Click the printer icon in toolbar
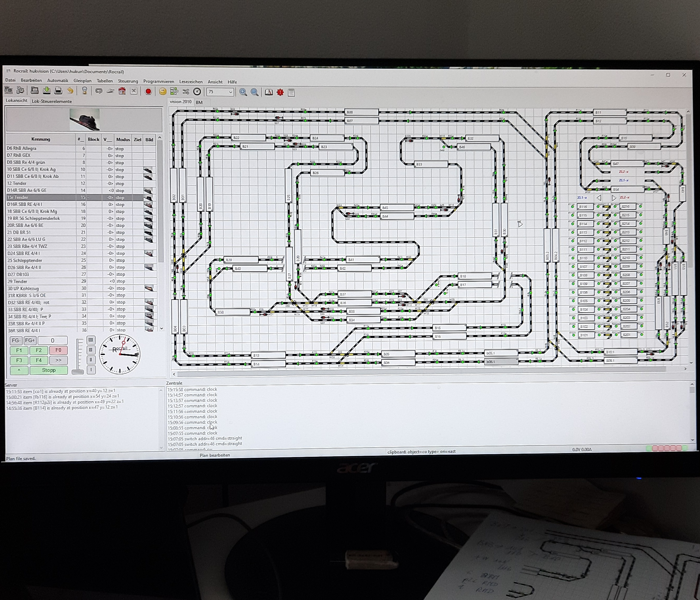Viewport: 700px width, 600px height. tap(58, 91)
